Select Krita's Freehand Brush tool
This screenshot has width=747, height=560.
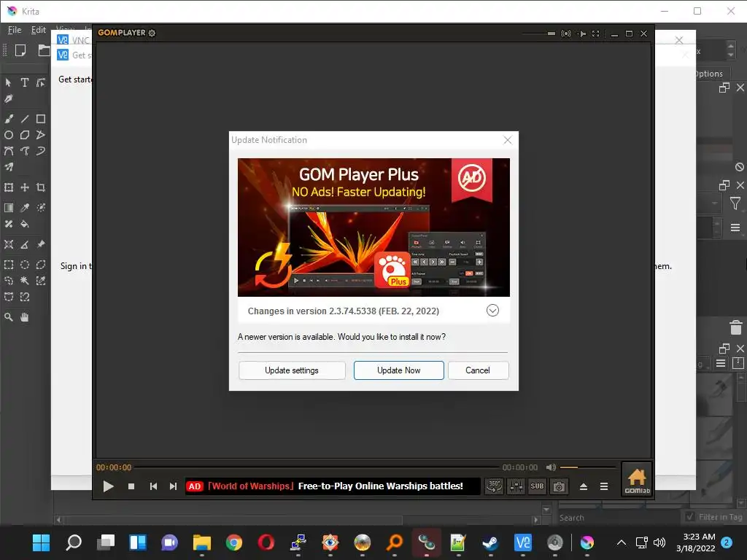tap(9, 119)
